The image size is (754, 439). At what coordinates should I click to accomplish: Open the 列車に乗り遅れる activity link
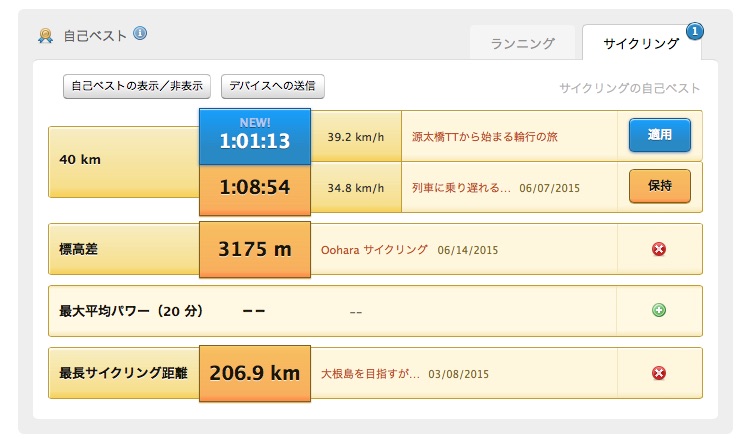(462, 187)
